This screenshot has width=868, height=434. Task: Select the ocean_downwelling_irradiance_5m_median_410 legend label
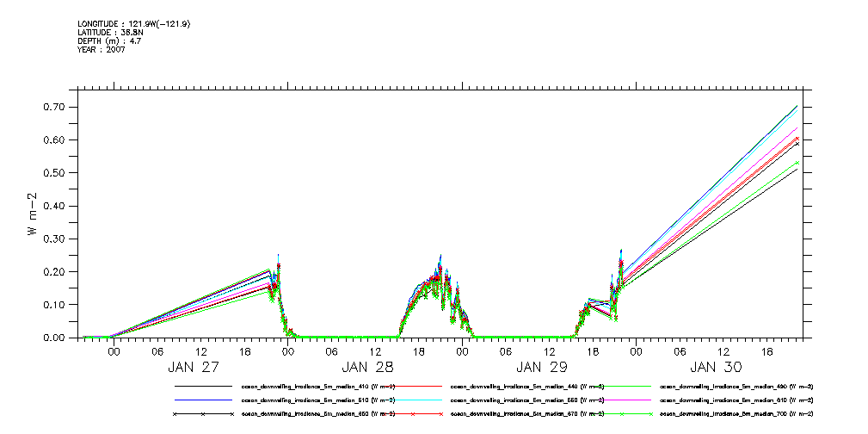(x=318, y=387)
